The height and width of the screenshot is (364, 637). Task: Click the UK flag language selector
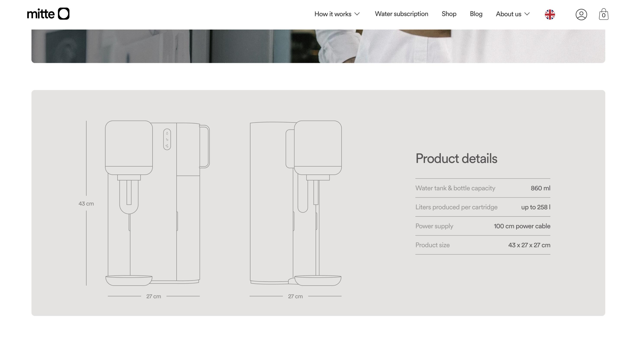(x=550, y=14)
